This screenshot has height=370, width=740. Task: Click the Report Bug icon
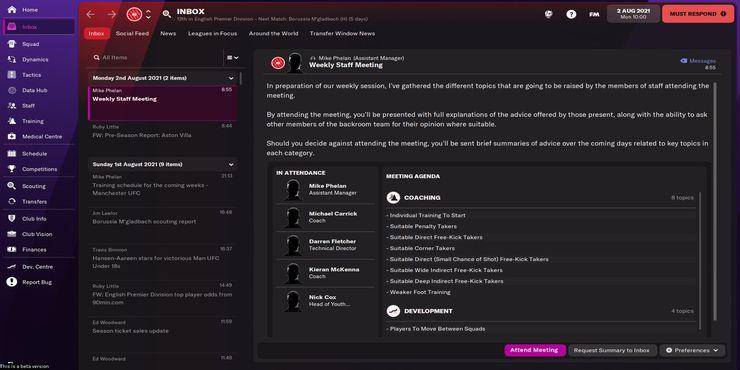pos(12,282)
